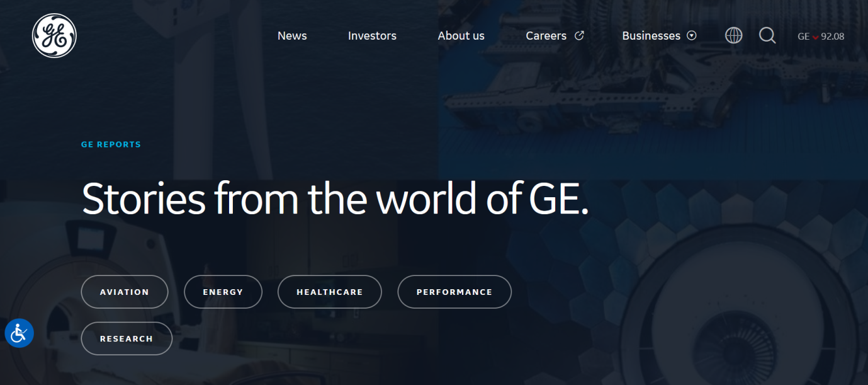The width and height of the screenshot is (868, 385).
Task: Choose the Research topic button
Action: [127, 338]
